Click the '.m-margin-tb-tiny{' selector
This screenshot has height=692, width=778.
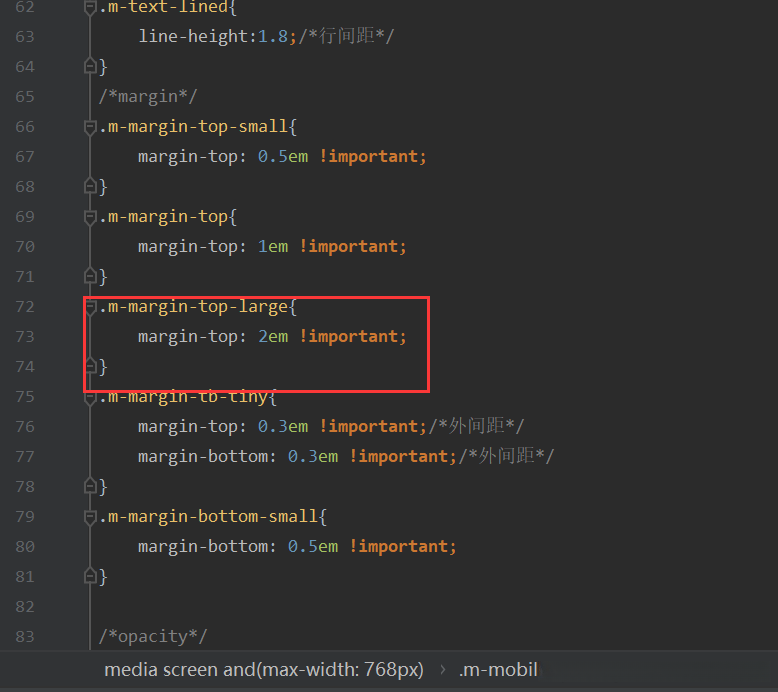pyautogui.click(x=188, y=397)
